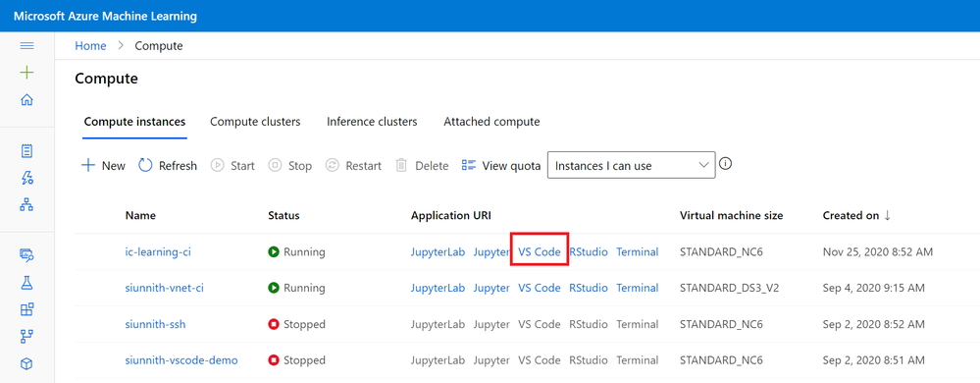Screen dimensions: 980x383
Task: Open the Automated ML lightning icon
Action: click(x=26, y=178)
